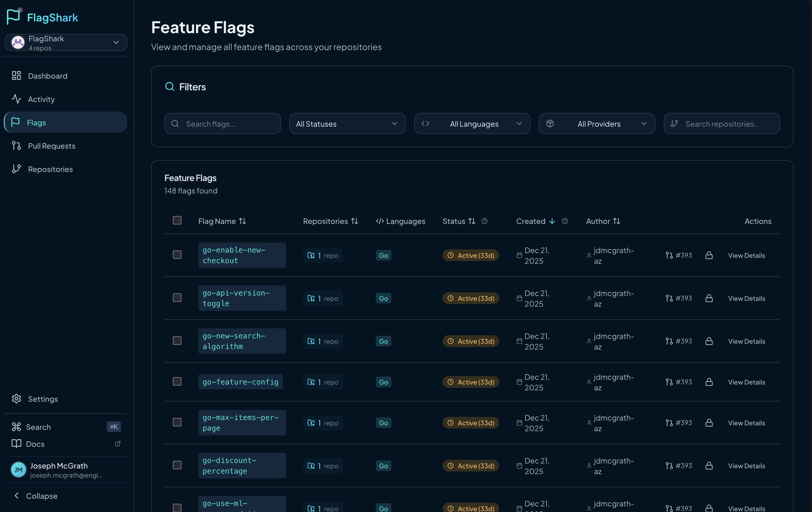Click the Search flags input field
The image size is (812, 512).
222,124
